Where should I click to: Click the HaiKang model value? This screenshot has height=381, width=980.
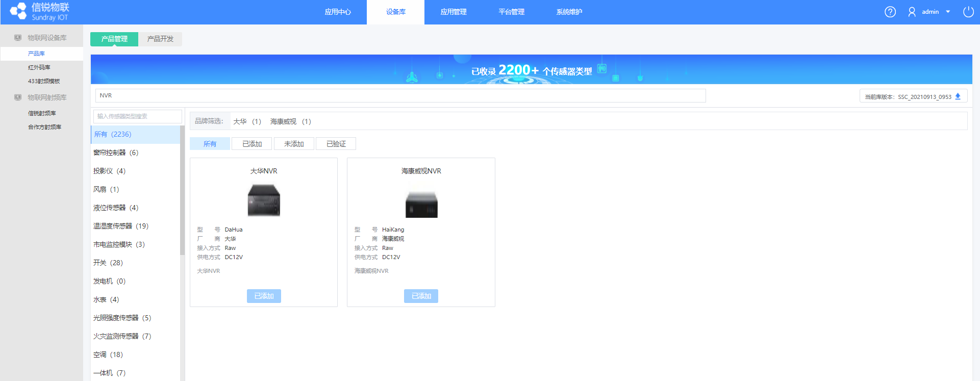[393, 230]
